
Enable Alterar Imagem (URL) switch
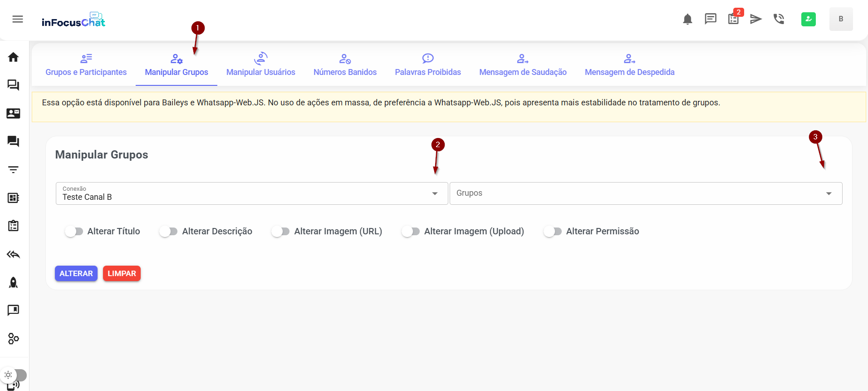pos(280,232)
